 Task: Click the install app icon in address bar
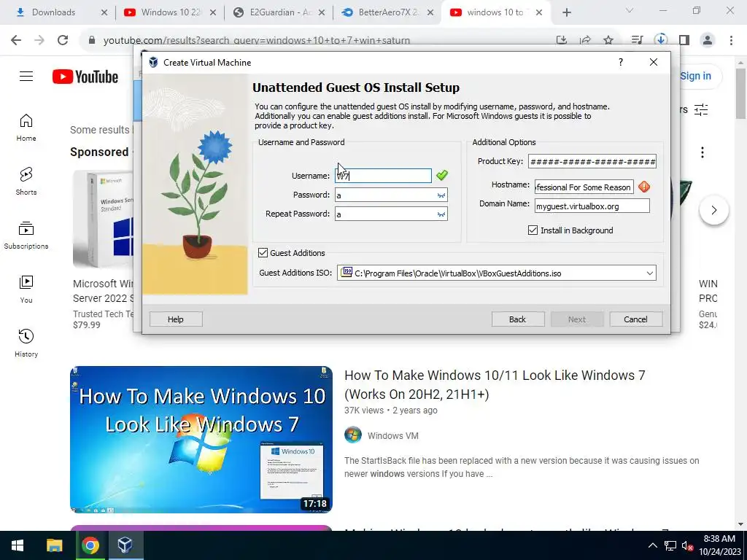(562, 40)
